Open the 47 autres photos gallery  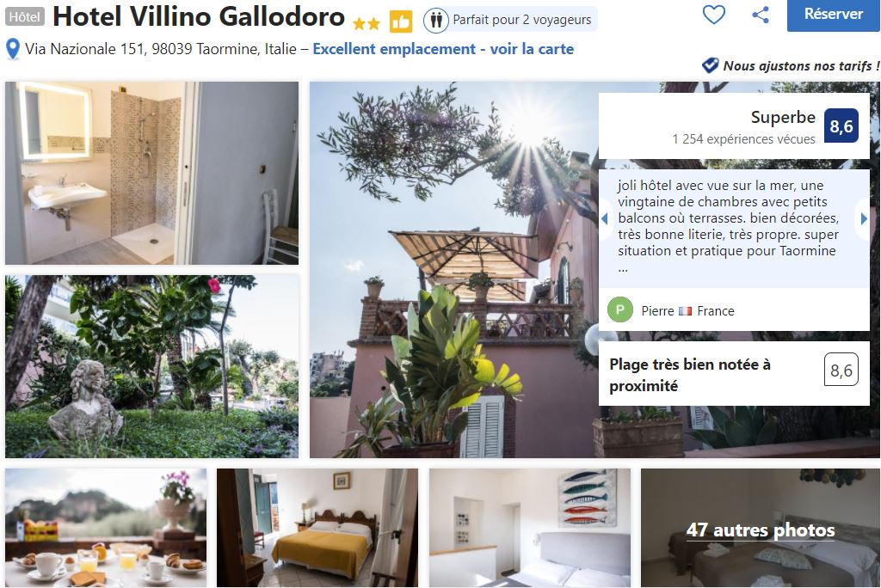click(x=761, y=528)
